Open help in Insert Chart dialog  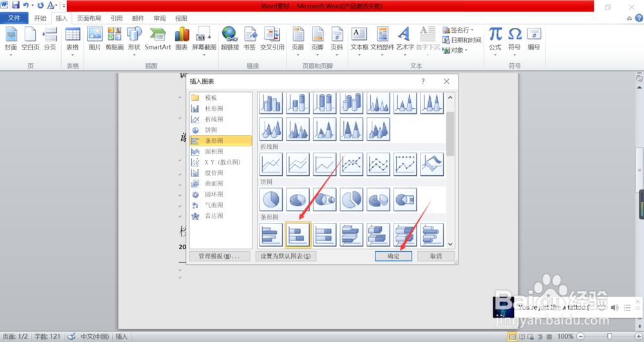click(x=422, y=81)
